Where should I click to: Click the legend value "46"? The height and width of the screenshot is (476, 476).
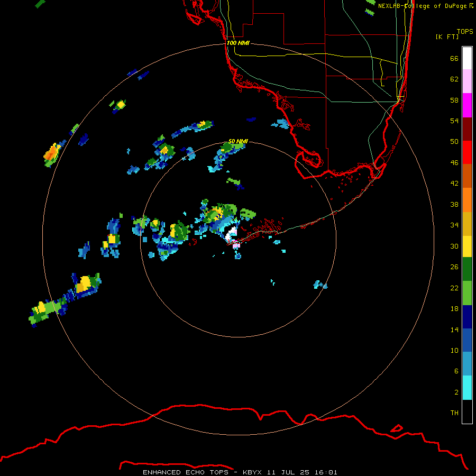[454, 163]
